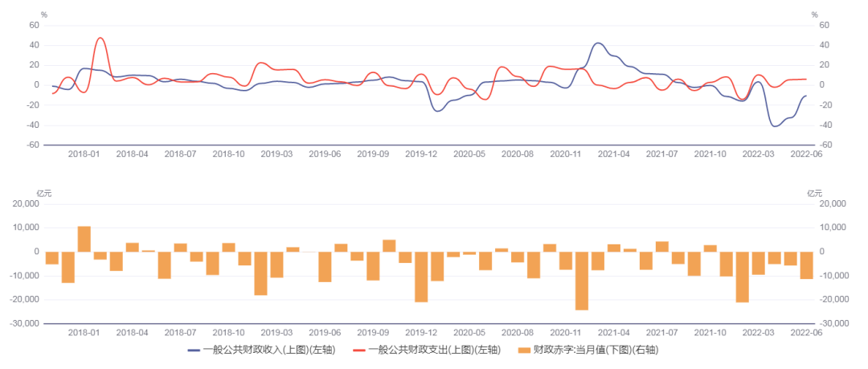Click 2019-12 label on the lower chart axis

[421, 332]
